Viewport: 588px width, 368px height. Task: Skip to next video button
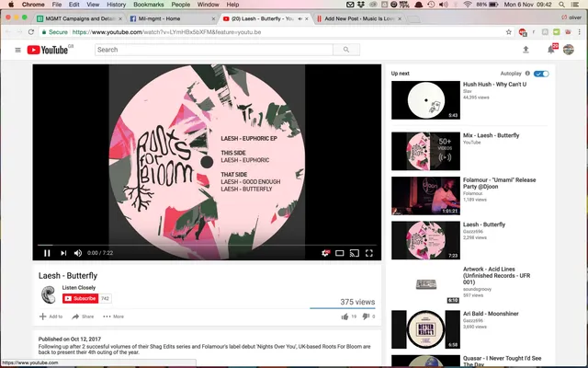[x=63, y=253]
